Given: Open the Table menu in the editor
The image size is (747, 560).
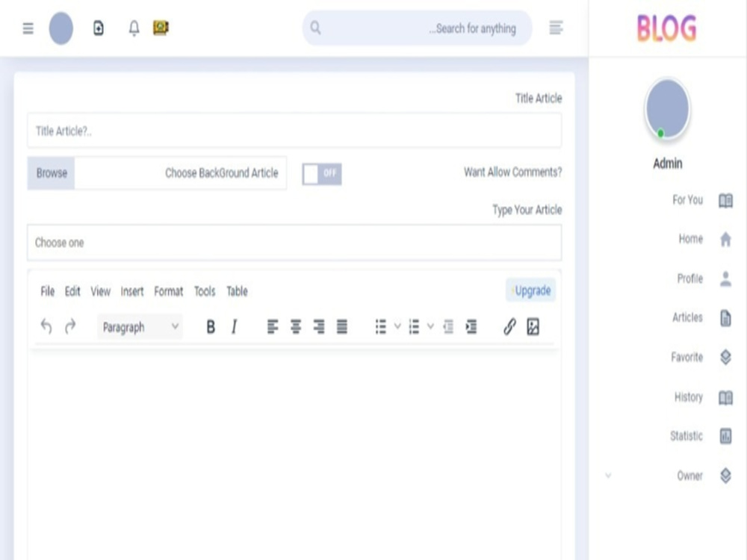Looking at the screenshot, I should 237,291.
